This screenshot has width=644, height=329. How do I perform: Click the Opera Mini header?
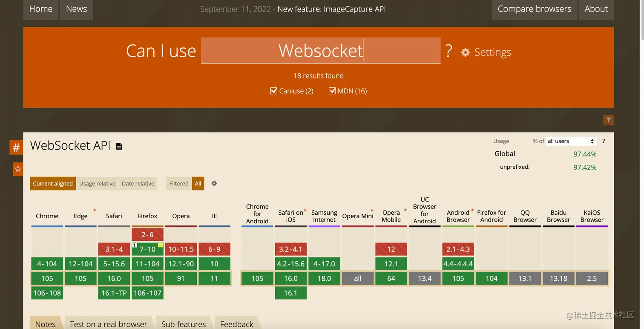pyautogui.click(x=358, y=216)
